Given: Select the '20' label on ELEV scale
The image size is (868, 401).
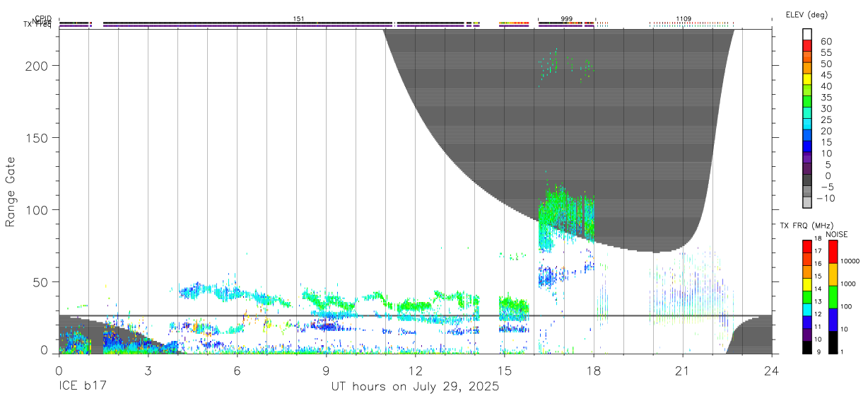Looking at the screenshot, I should (x=825, y=132).
